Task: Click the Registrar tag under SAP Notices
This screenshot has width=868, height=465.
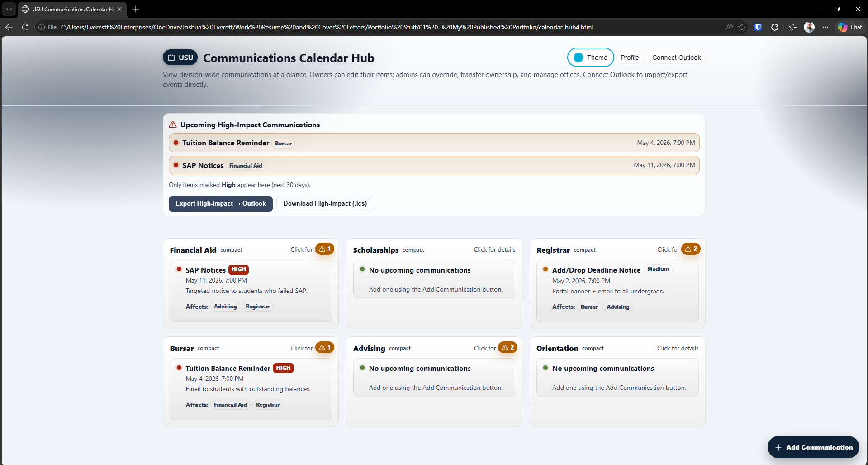Action: (257, 307)
